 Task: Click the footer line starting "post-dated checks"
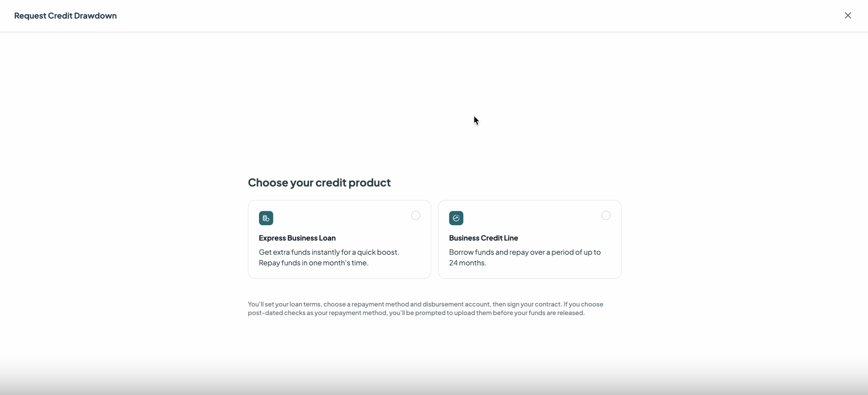tap(416, 313)
